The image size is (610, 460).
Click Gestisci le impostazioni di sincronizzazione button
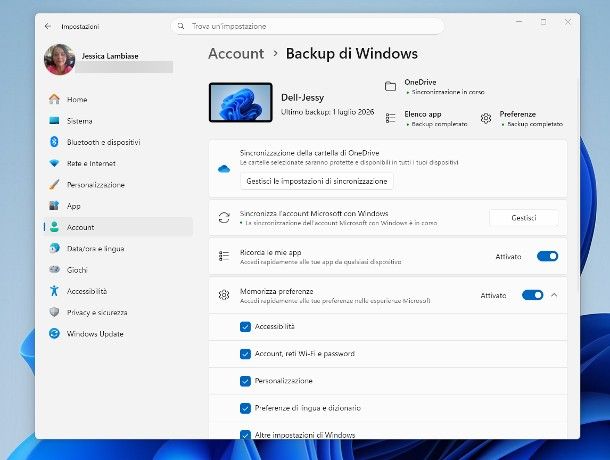[x=317, y=181]
